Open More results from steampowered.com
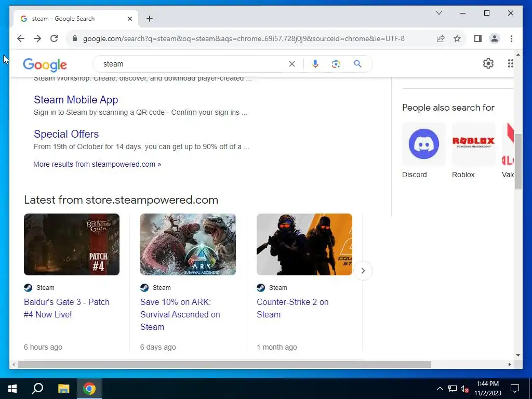The image size is (532, 399). [97, 164]
